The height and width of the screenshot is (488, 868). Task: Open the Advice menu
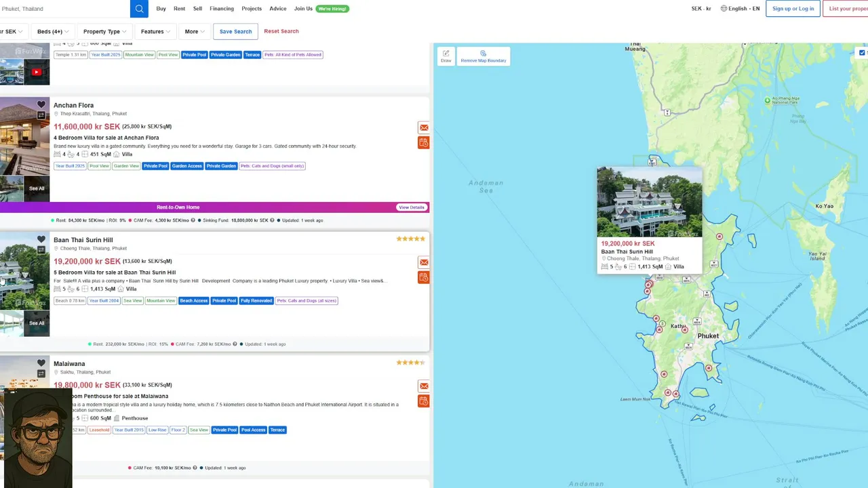point(278,9)
